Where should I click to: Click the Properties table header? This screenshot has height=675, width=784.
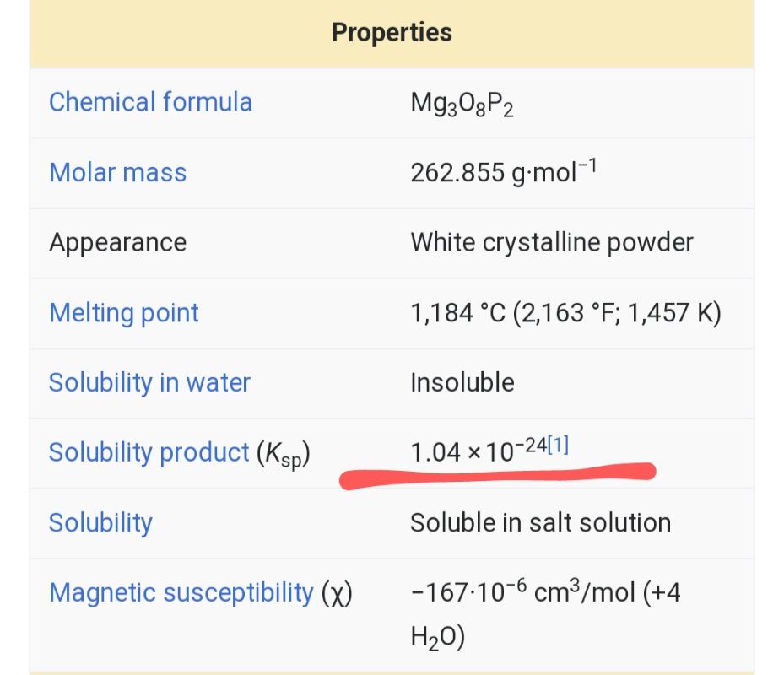[x=392, y=33]
